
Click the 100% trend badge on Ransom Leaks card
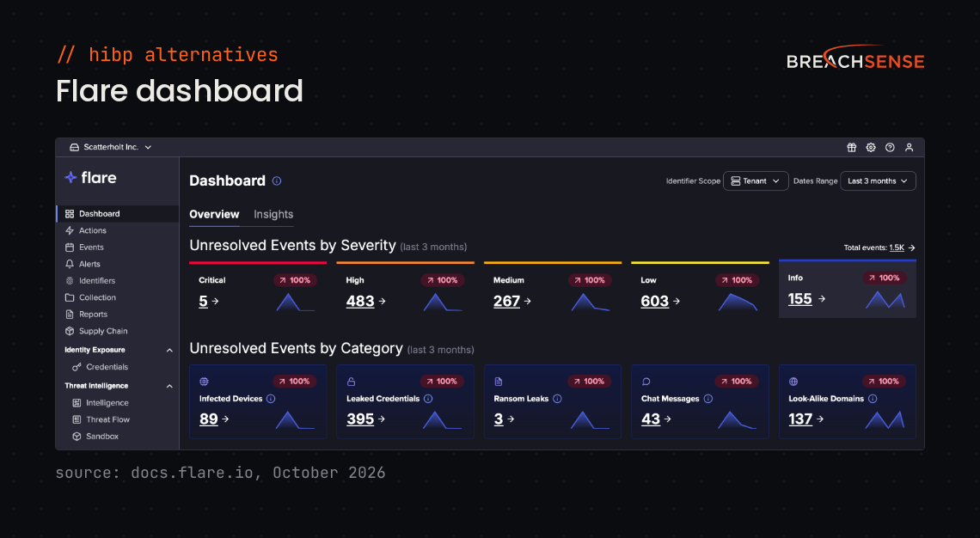590,382
